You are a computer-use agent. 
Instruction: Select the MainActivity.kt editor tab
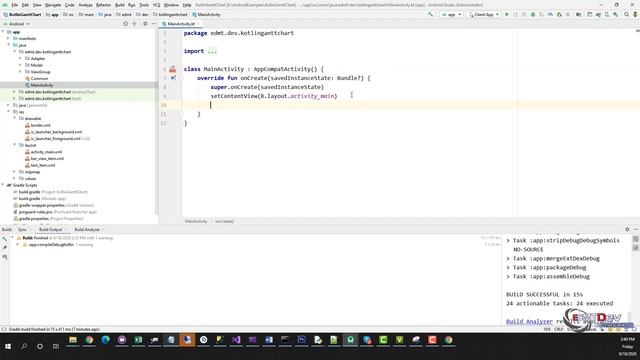pos(180,24)
